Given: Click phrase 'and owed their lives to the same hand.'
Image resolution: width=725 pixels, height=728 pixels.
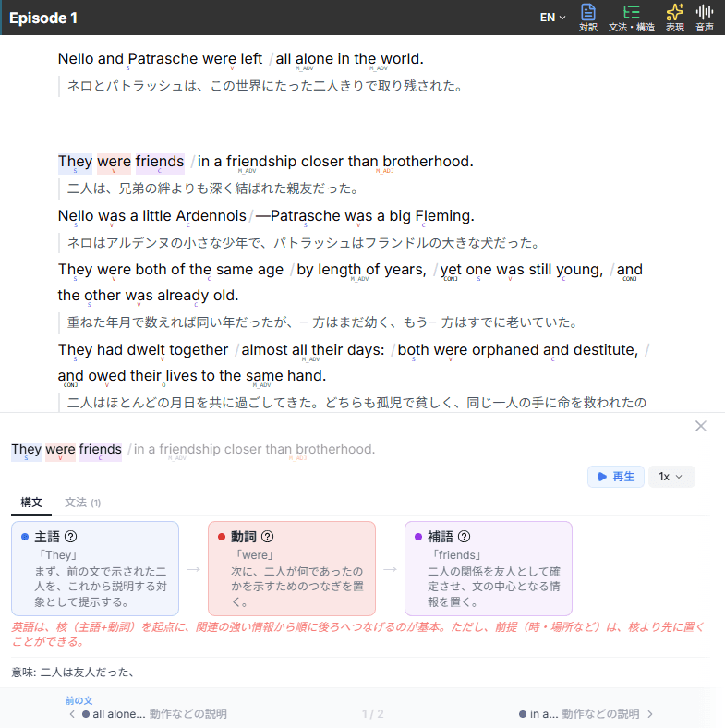Looking at the screenshot, I should (192, 376).
